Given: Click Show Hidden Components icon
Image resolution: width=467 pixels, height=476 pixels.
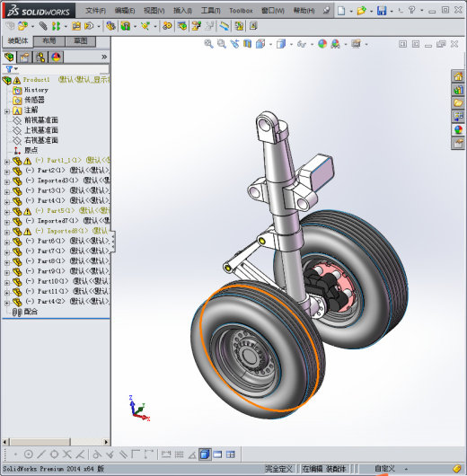Looking at the screenshot, I should pos(110,26).
